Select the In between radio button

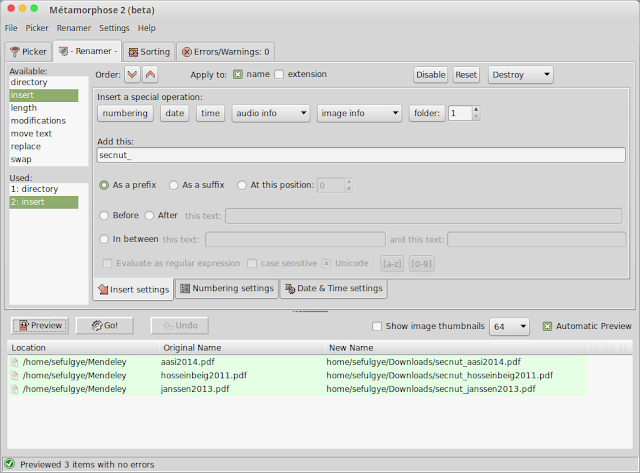pyautogui.click(x=104, y=239)
